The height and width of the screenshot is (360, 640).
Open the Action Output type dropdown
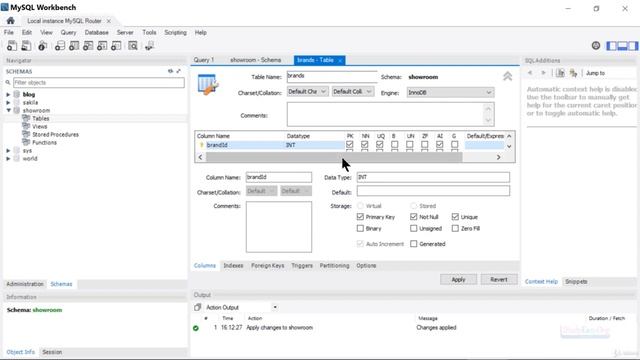click(x=275, y=307)
